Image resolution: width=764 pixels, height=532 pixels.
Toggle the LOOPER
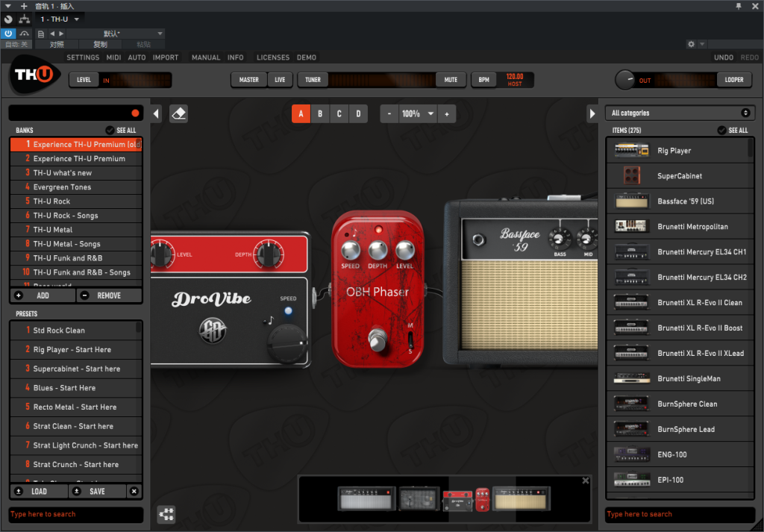point(734,80)
